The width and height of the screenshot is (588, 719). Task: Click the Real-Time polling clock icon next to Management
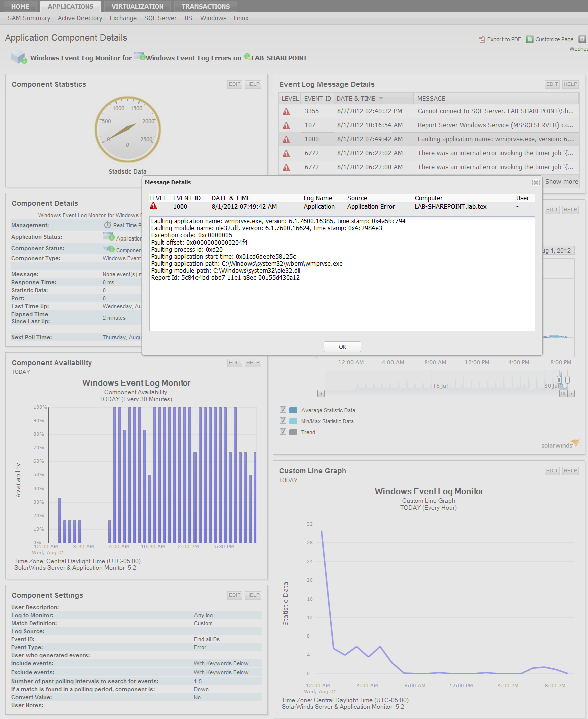point(106,225)
